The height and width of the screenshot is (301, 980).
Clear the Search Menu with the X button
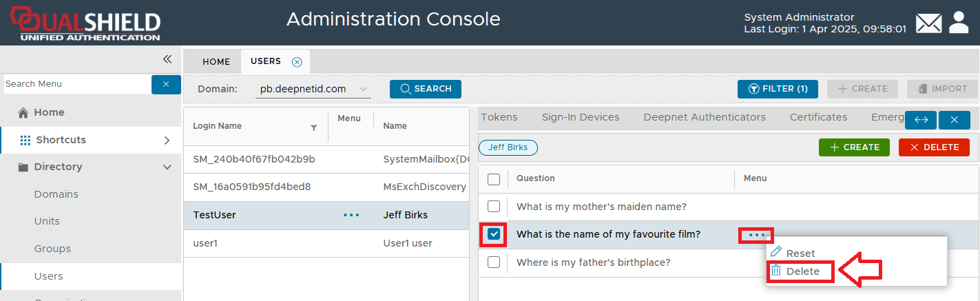point(166,84)
